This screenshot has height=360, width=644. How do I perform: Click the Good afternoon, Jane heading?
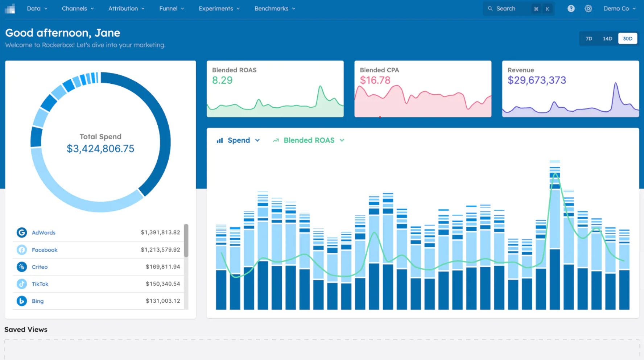tap(63, 33)
